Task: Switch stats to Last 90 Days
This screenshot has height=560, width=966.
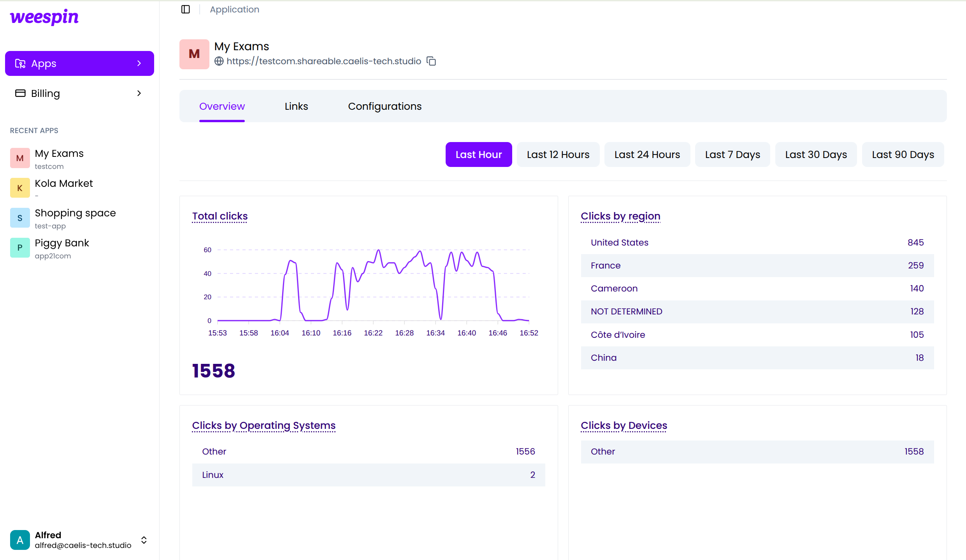Action: 903,154
